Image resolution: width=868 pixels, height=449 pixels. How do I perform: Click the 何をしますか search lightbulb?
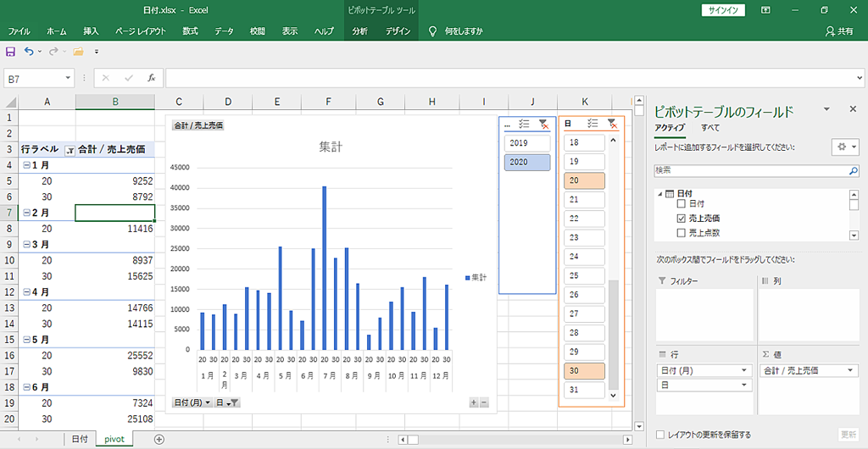pyautogui.click(x=433, y=31)
